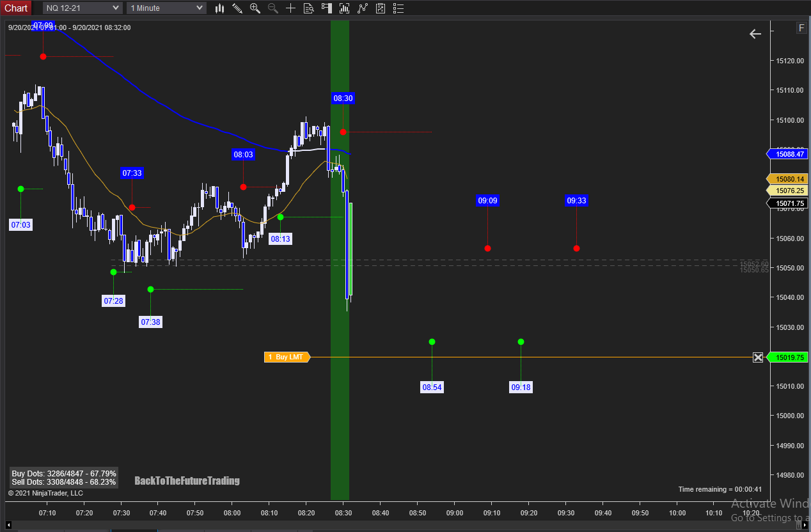This screenshot has width=811, height=532.
Task: Click the zoom in magnifier icon
Action: point(255,8)
